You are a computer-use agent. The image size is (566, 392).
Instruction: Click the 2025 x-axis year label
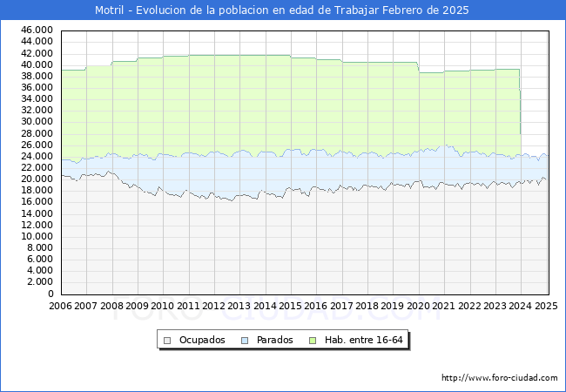[546, 306]
